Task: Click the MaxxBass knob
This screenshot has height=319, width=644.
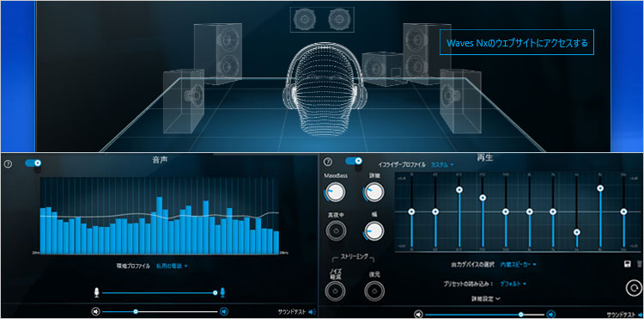Action: tap(336, 192)
